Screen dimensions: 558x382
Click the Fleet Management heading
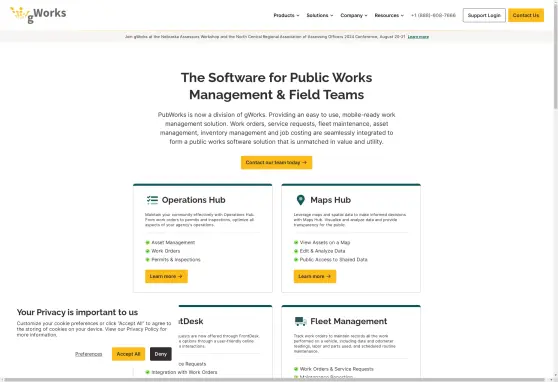pyautogui.click(x=349, y=321)
